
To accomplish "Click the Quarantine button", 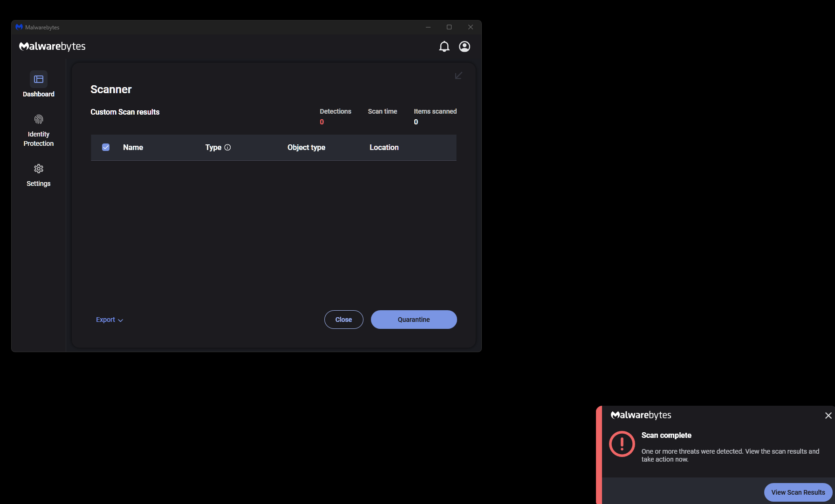I will tap(414, 320).
